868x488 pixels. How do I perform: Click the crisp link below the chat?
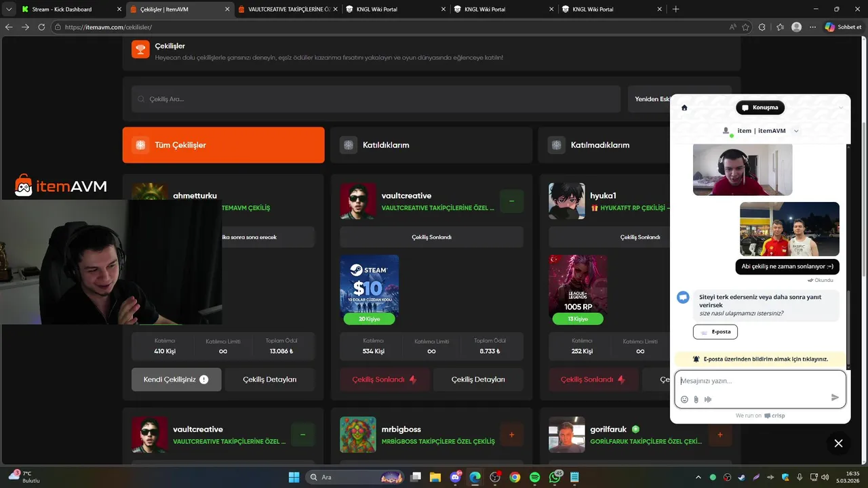pyautogui.click(x=774, y=415)
